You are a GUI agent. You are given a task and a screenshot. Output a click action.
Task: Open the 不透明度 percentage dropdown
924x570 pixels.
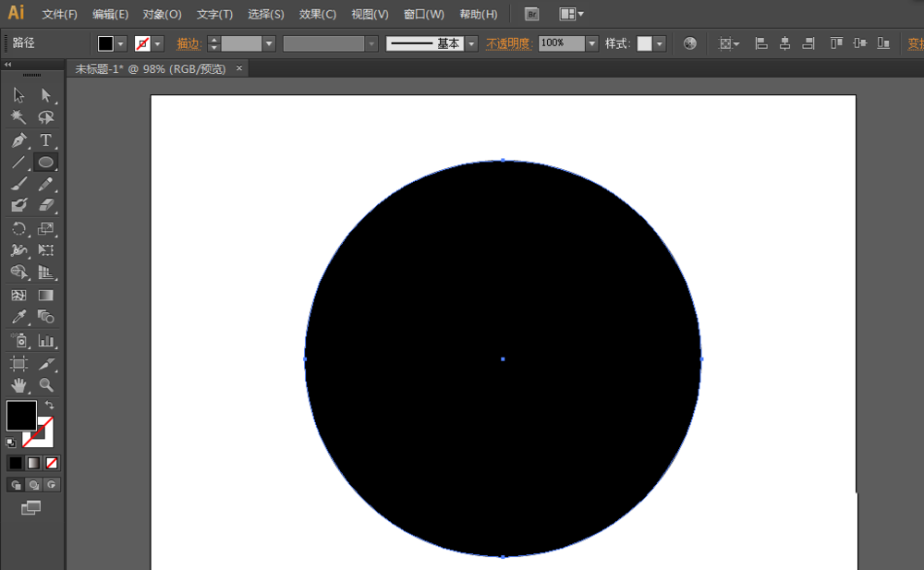[592, 43]
